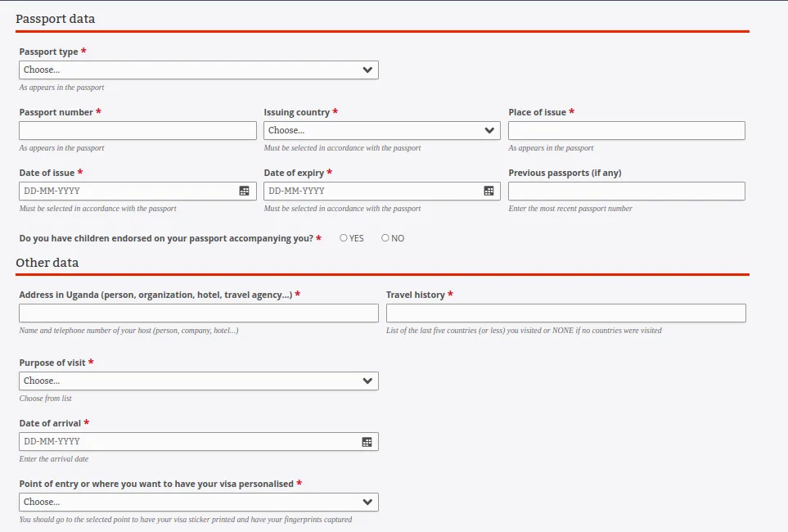
Task: Select NO for children endorsed on passport
Action: pos(385,238)
